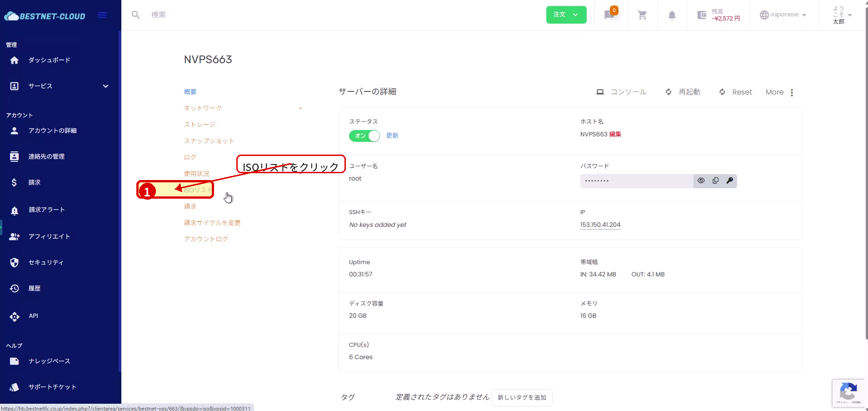Open the search field magnifier icon

(135, 15)
